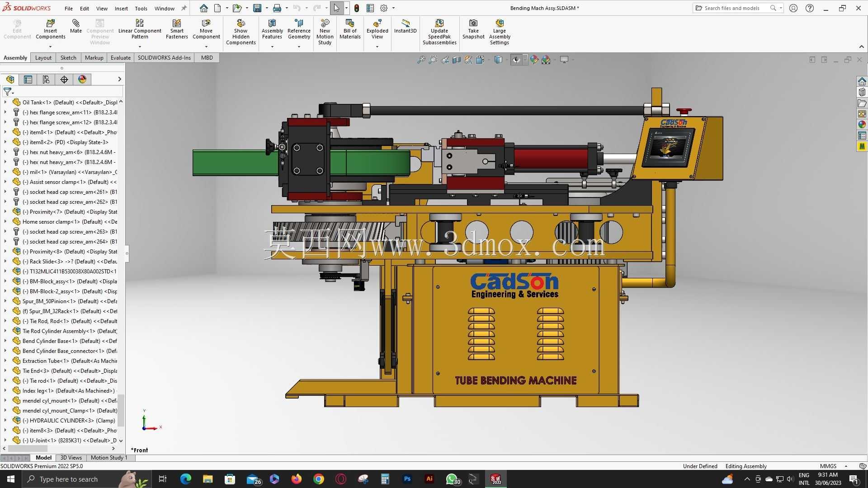Open the Linear Component Pattern tool
Screen dimensions: 868x488
[140, 29]
